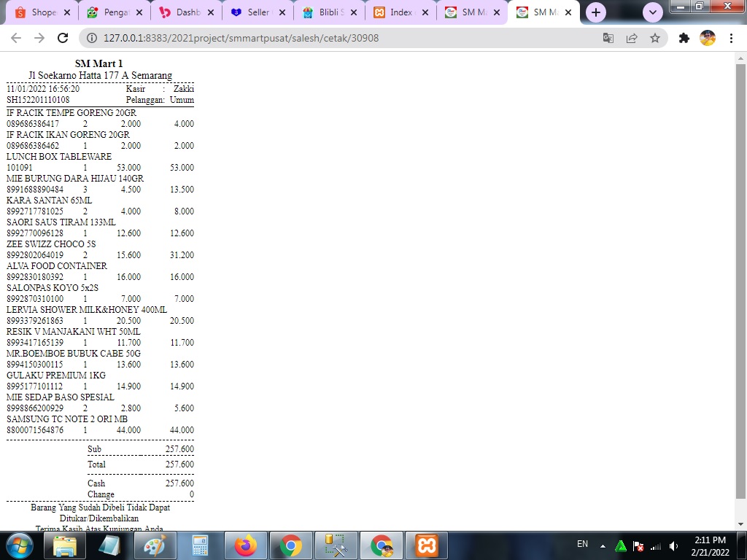The height and width of the screenshot is (560, 747).
Task: Expand the tab search dropdown
Action: (652, 12)
